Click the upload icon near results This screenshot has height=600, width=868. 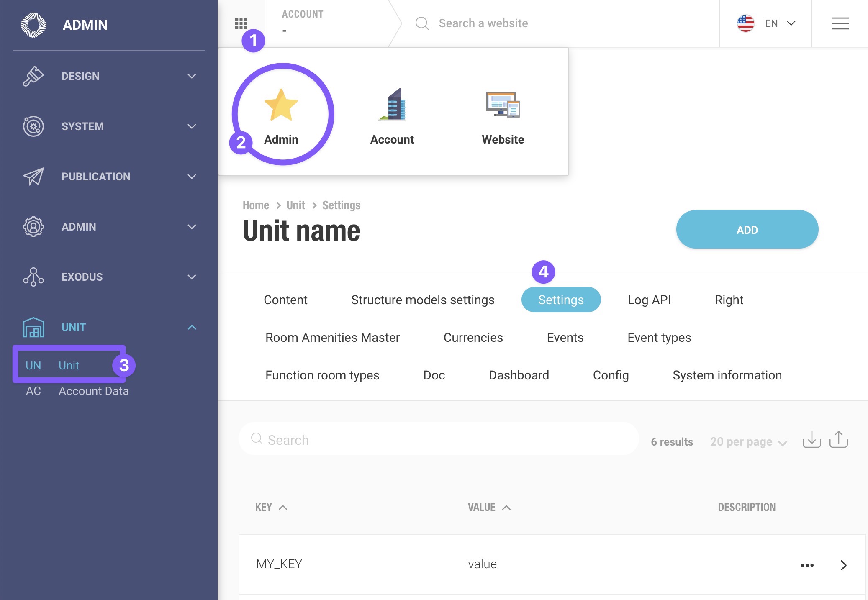838,440
